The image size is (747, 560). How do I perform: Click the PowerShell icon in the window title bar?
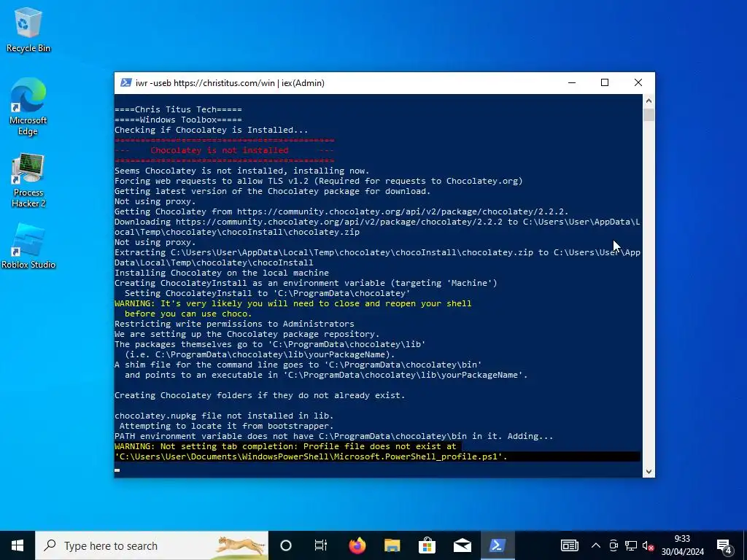(x=125, y=83)
